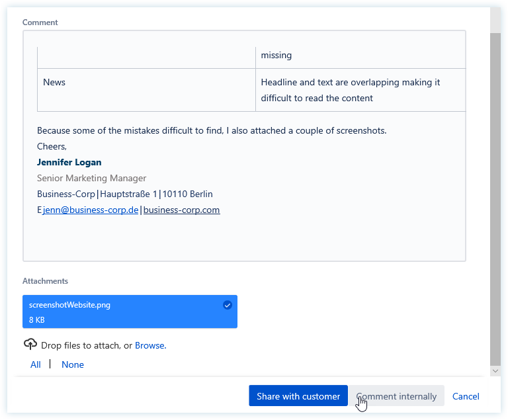
Task: Click the News table cell
Action: (146, 90)
